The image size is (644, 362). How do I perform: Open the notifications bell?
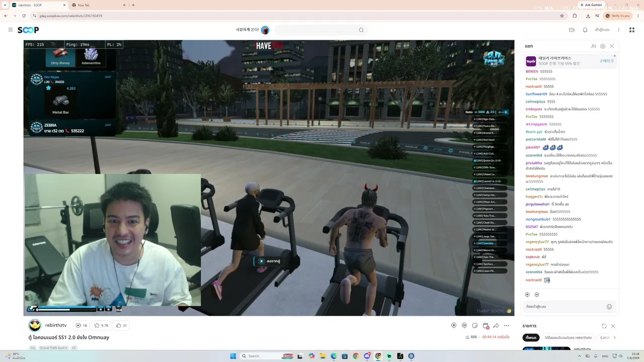point(585,30)
